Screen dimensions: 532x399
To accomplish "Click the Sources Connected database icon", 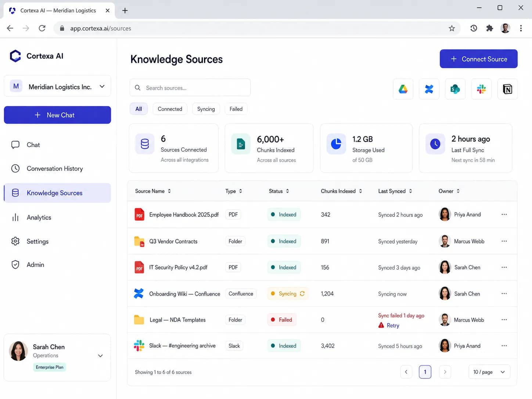I will (x=145, y=144).
